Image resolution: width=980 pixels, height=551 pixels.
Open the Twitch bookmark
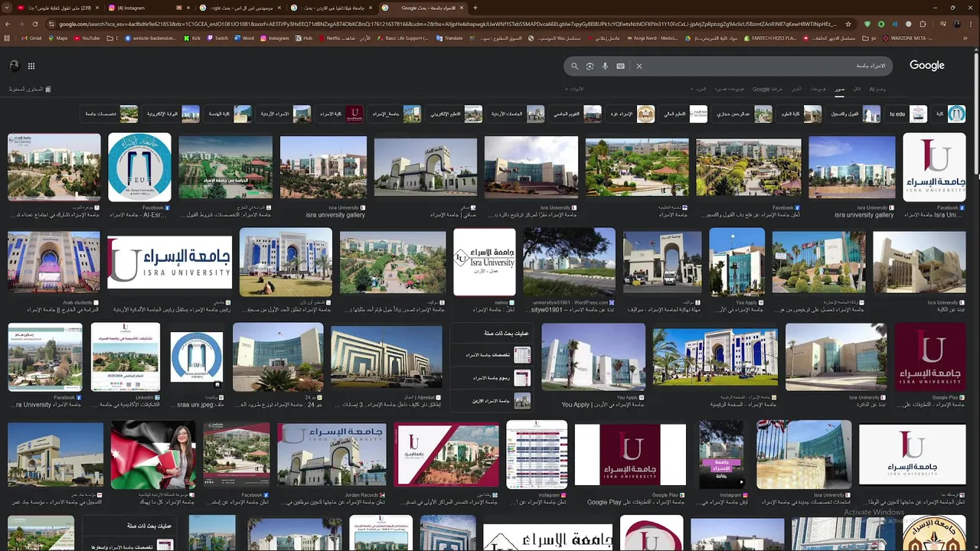[x=217, y=37]
